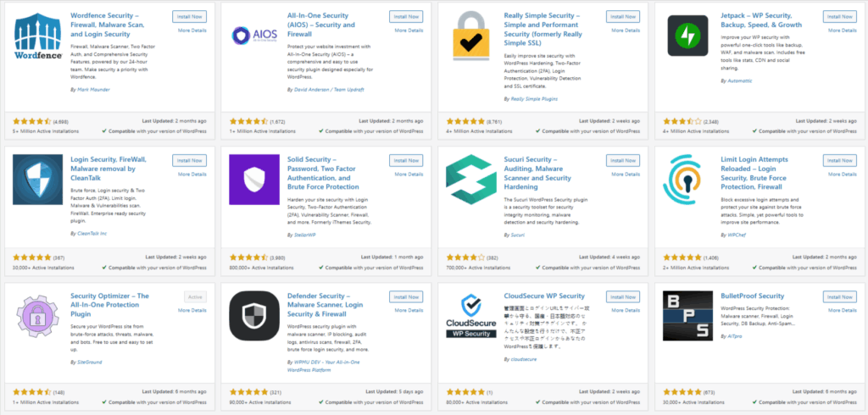Visit the StellarWP author link
This screenshot has height=415, width=868.
(x=304, y=235)
